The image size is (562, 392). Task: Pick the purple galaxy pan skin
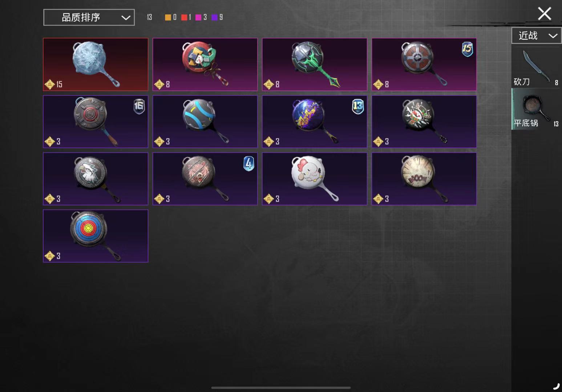(x=314, y=122)
